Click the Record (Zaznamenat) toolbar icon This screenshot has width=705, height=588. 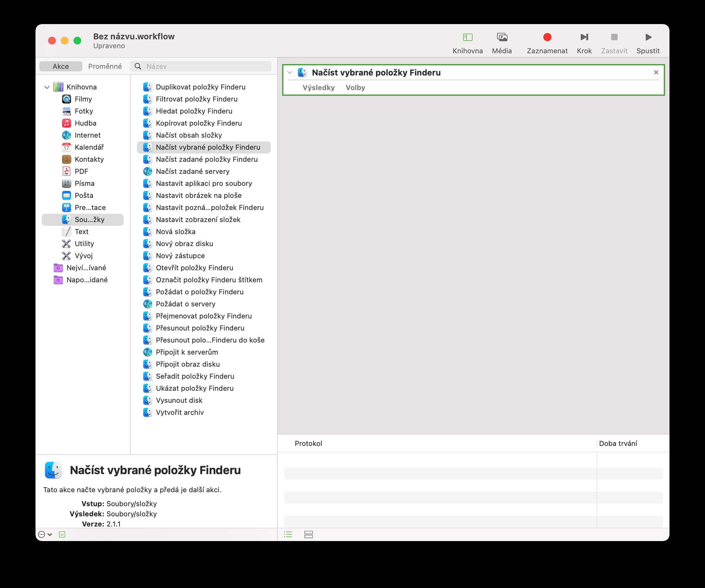pyautogui.click(x=547, y=37)
